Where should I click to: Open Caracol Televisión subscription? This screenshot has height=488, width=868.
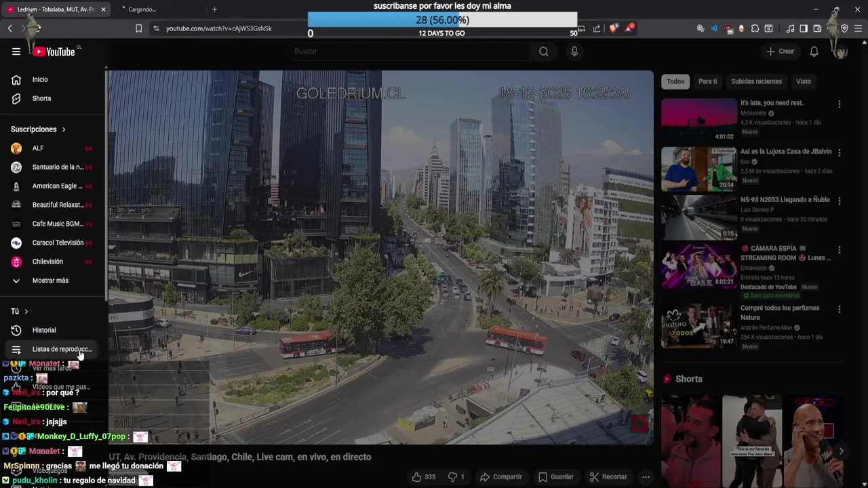coord(53,243)
